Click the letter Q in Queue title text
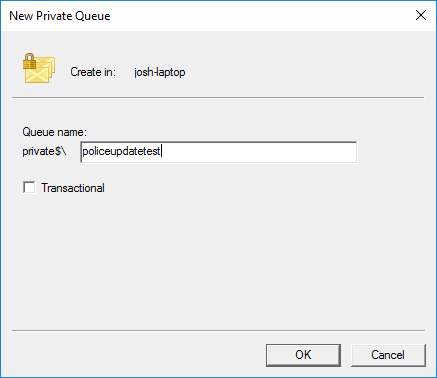This screenshot has width=437, height=378. coord(79,16)
